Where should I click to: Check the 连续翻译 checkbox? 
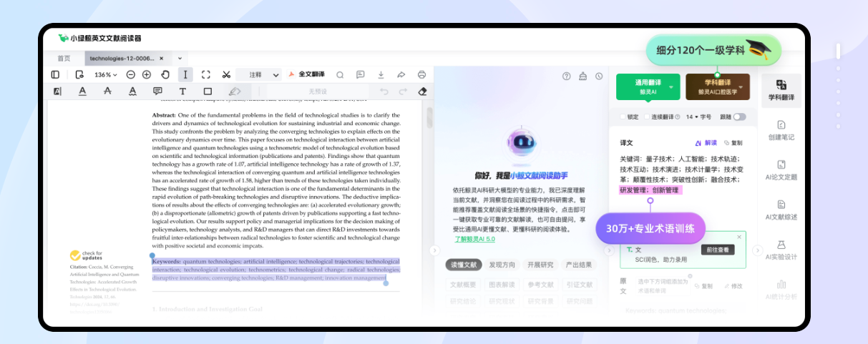(646, 117)
